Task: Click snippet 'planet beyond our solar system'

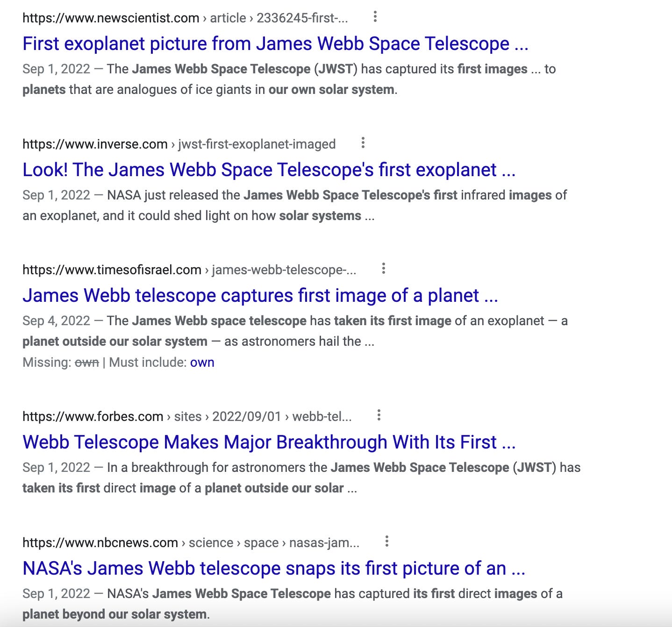Action: [115, 614]
